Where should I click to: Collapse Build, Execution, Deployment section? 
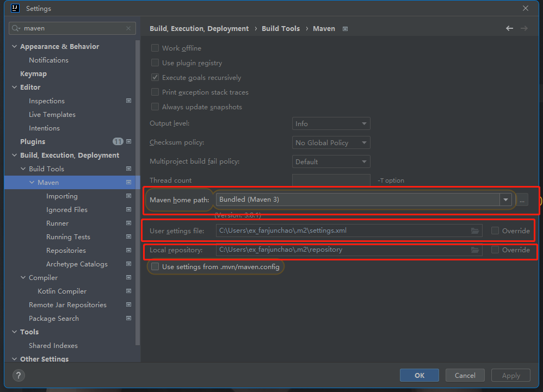pyautogui.click(x=15, y=155)
